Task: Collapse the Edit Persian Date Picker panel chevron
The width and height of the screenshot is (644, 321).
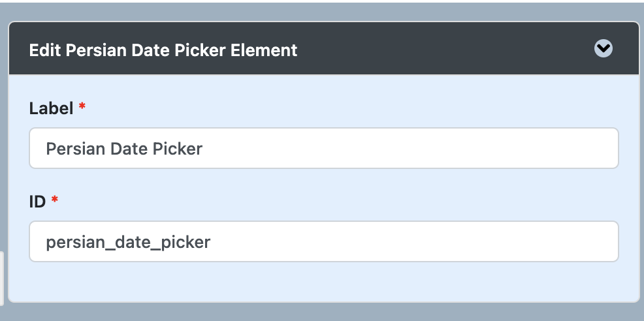Action: click(604, 49)
